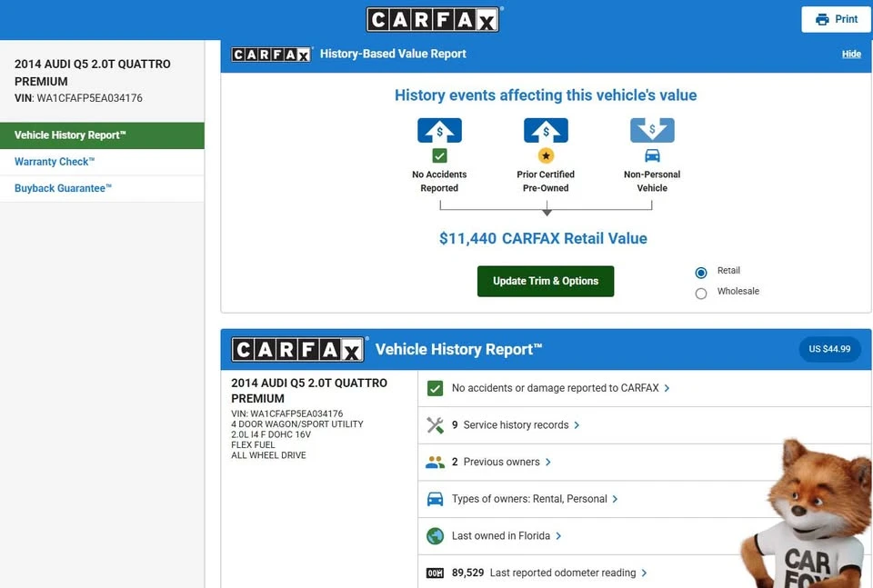Click the green checkmark under No Accidents icon

439,155
